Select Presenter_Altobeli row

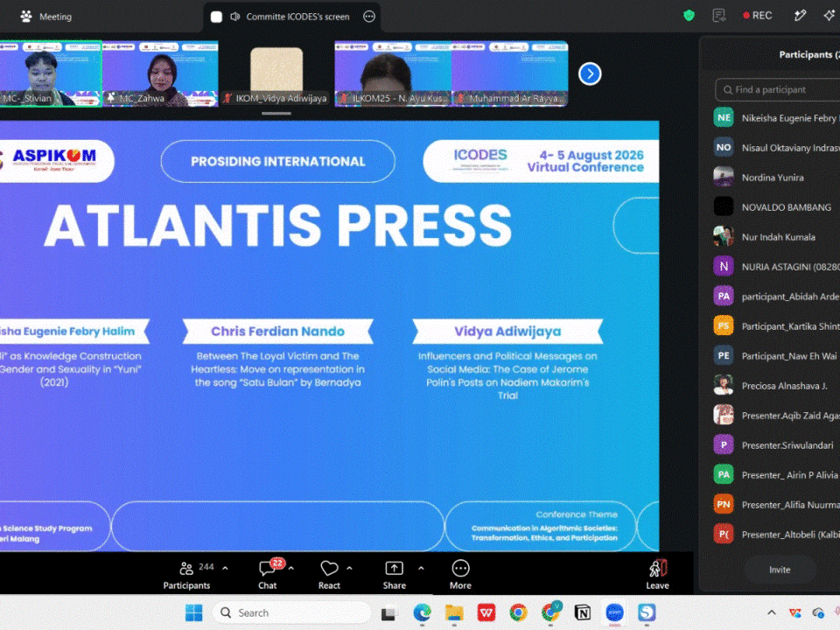point(775,534)
